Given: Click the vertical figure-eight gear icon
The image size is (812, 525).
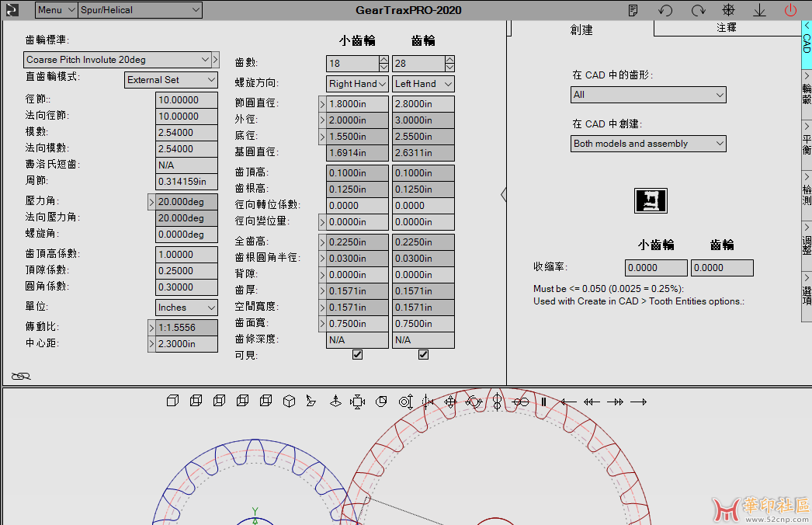Looking at the screenshot, I should [497, 402].
